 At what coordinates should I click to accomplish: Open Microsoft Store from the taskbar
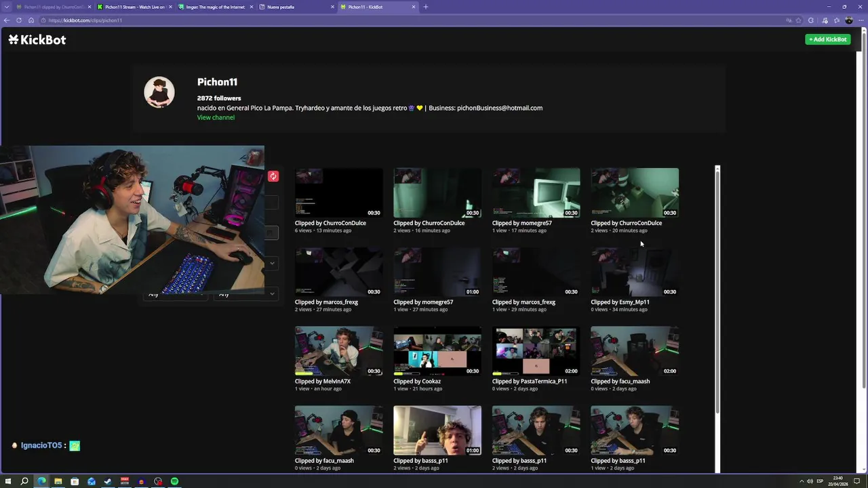[x=75, y=481]
